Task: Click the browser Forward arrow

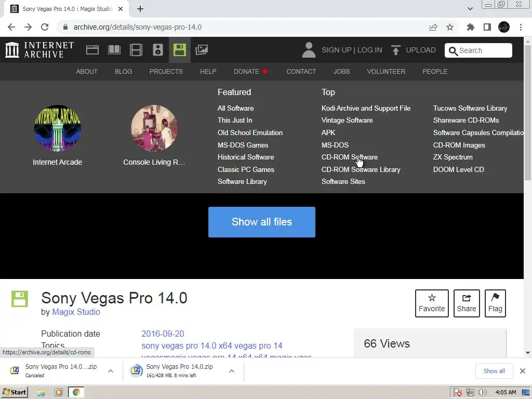Action: click(28, 27)
